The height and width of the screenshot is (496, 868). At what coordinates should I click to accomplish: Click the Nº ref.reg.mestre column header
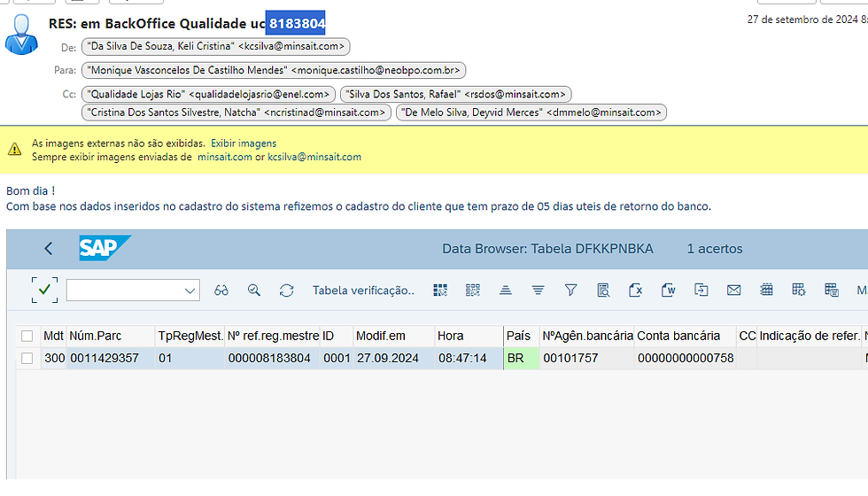tap(273, 336)
